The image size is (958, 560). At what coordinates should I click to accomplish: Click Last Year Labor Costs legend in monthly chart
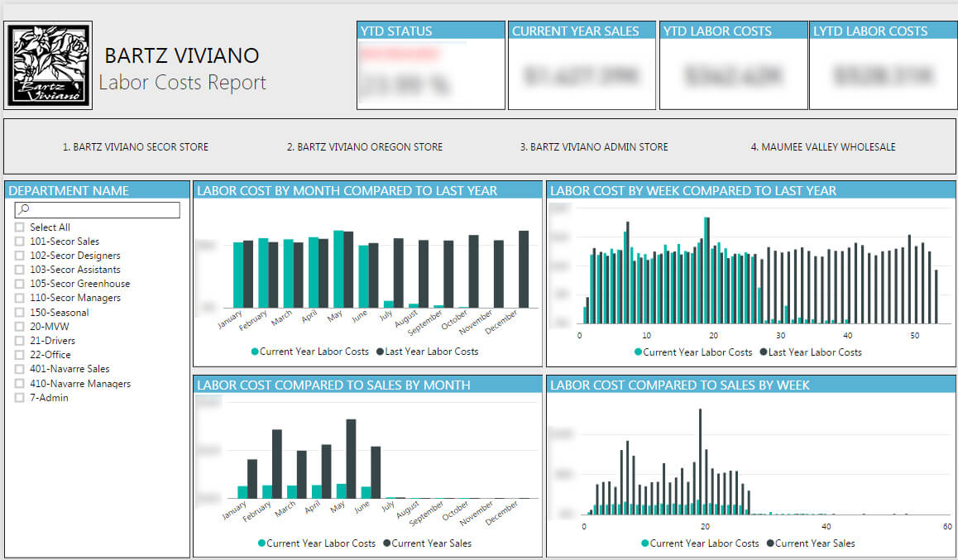[428, 352]
